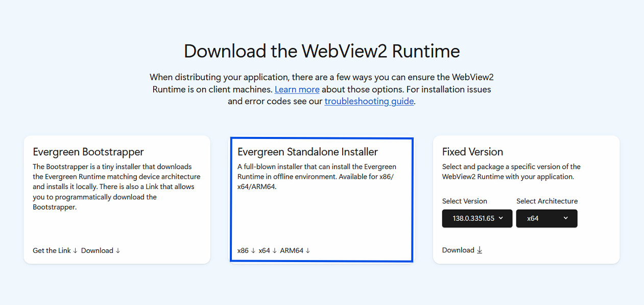Open the troubleshooting guide link
644x305 pixels.
369,101
